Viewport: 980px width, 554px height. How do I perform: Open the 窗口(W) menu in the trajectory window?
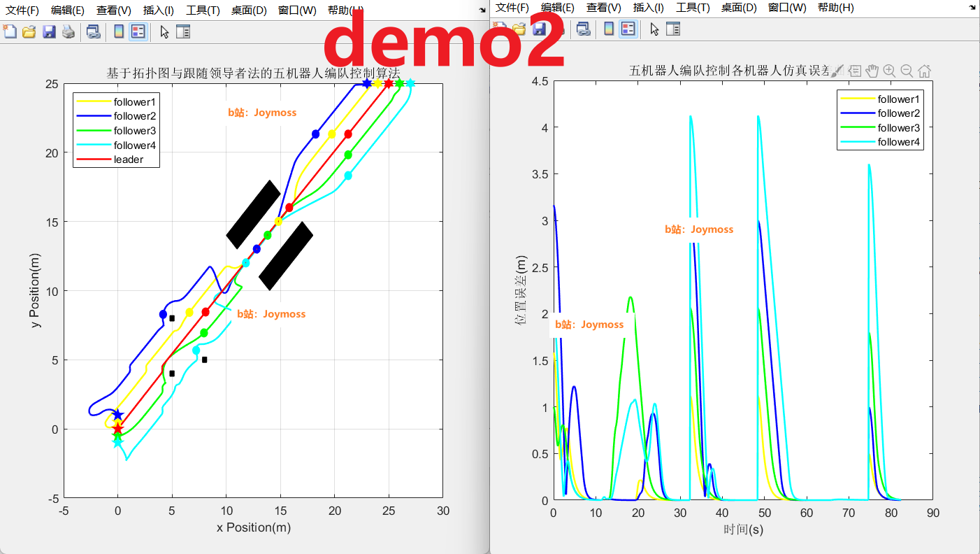[x=297, y=10]
